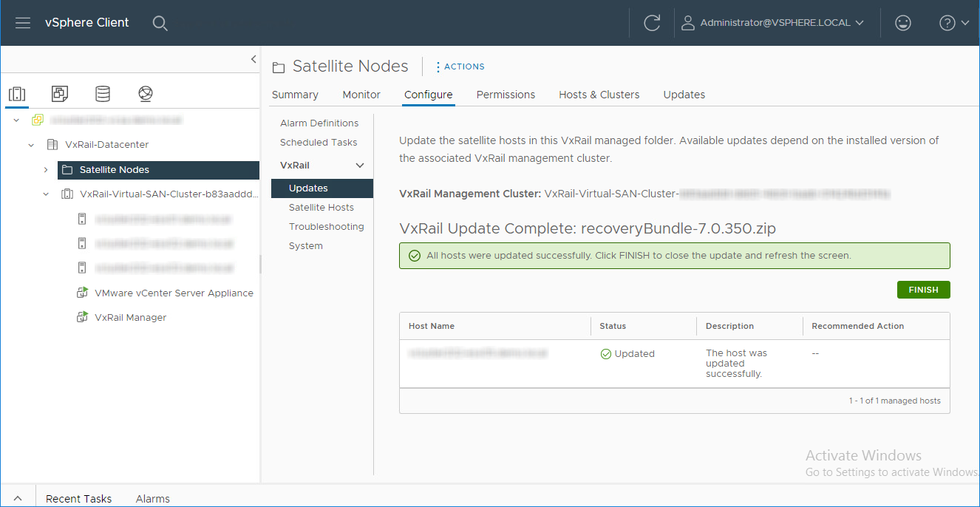Image resolution: width=980 pixels, height=507 pixels.
Task: Collapse the VxRail section in Configure
Action: [x=360, y=166]
